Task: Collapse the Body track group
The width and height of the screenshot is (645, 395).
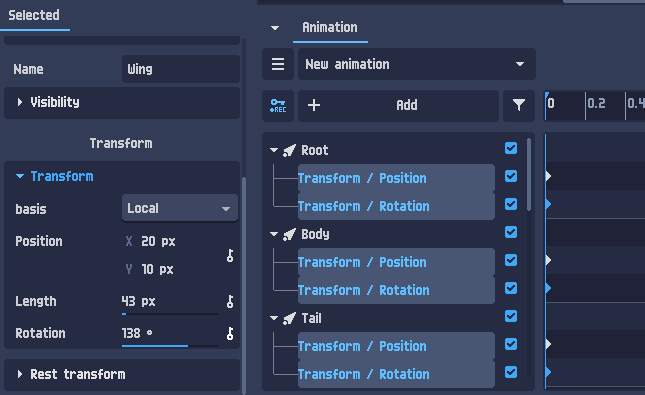Action: [x=274, y=235]
